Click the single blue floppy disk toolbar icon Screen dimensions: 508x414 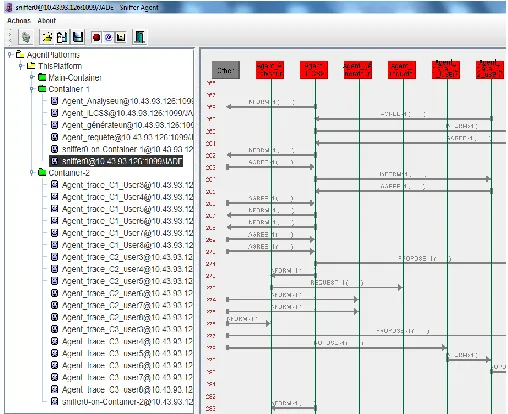(78, 37)
